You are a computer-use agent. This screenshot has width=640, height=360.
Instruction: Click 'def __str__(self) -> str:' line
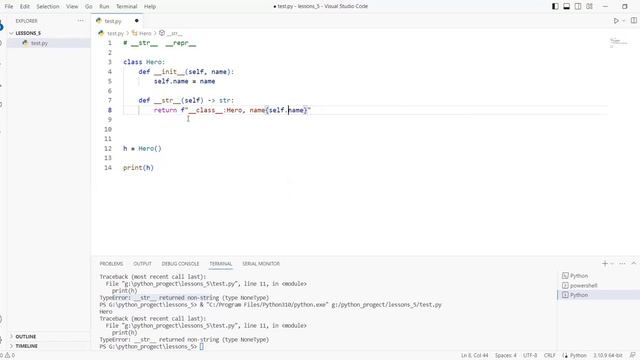point(186,100)
